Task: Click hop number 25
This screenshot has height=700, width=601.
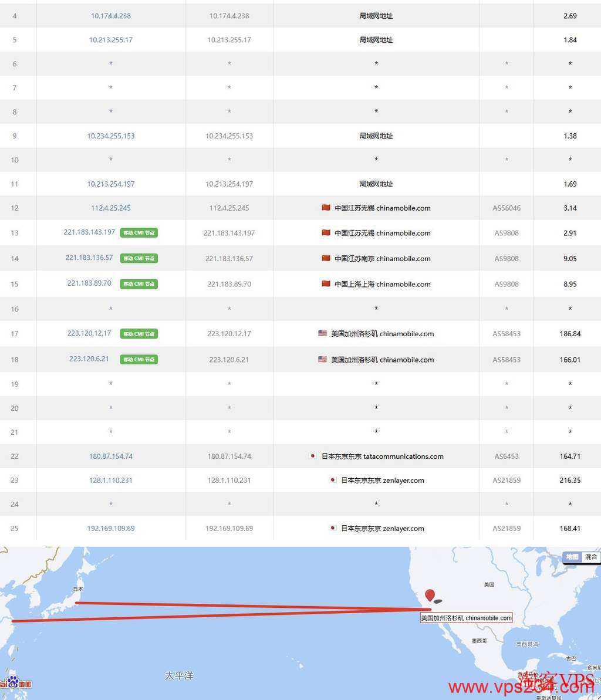Action: click(x=15, y=528)
